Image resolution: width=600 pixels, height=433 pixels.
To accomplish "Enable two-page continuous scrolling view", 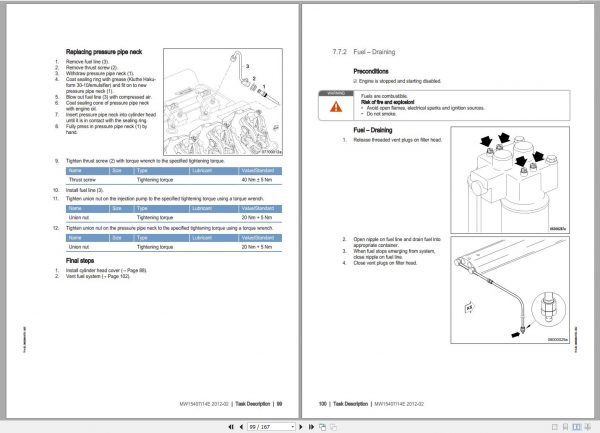I will coord(587,427).
